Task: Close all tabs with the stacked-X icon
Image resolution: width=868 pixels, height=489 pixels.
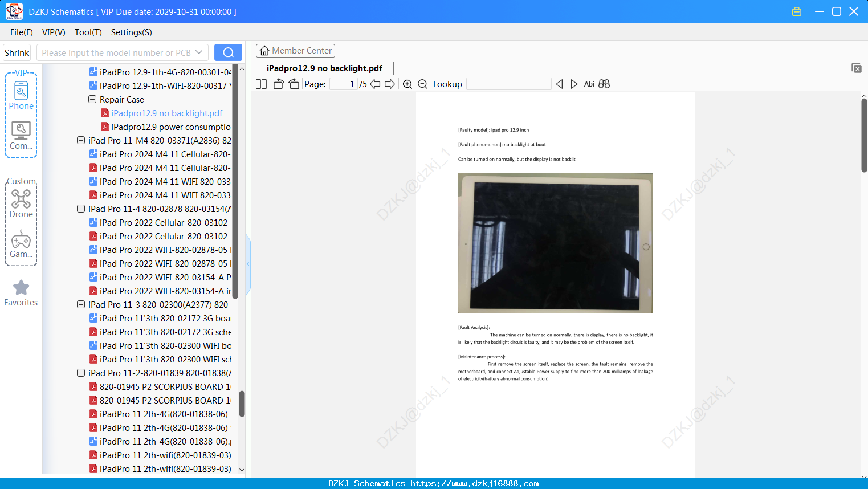Action: coord(857,68)
